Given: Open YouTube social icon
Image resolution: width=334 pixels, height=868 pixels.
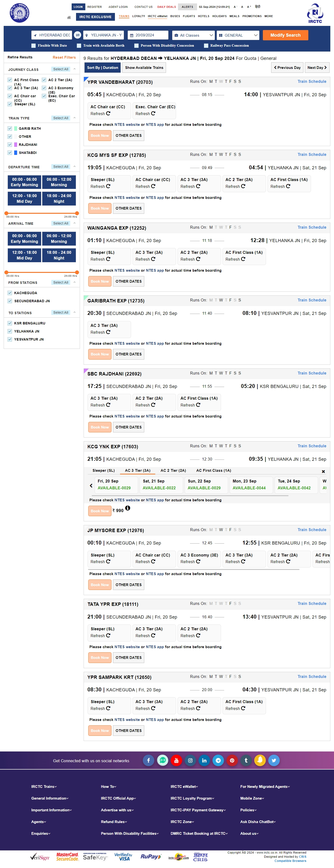Looking at the screenshot, I should pyautogui.click(x=177, y=761).
